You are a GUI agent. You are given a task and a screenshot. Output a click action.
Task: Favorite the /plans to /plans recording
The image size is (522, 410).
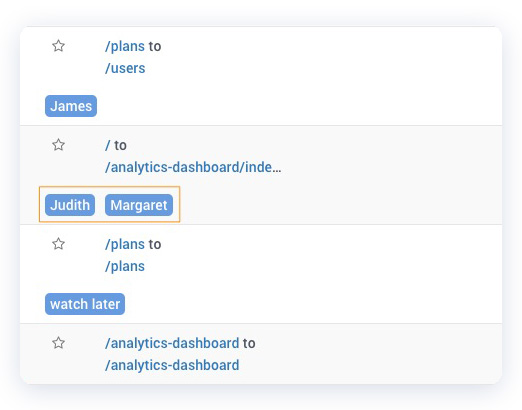click(x=58, y=244)
